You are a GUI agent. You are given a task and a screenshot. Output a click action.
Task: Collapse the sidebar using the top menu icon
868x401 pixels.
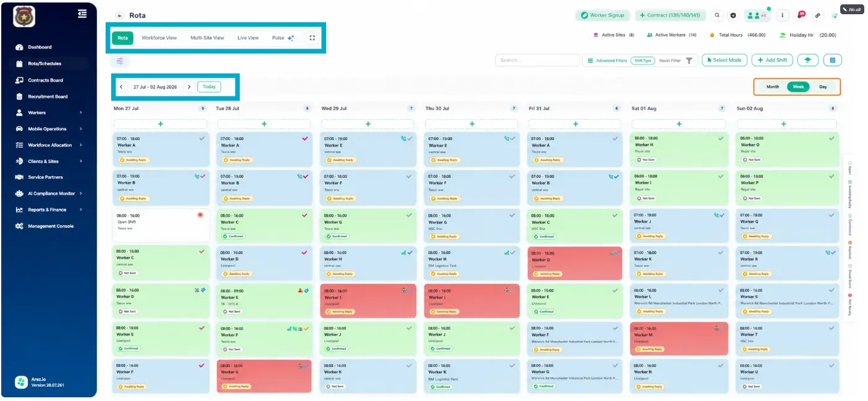coord(82,14)
